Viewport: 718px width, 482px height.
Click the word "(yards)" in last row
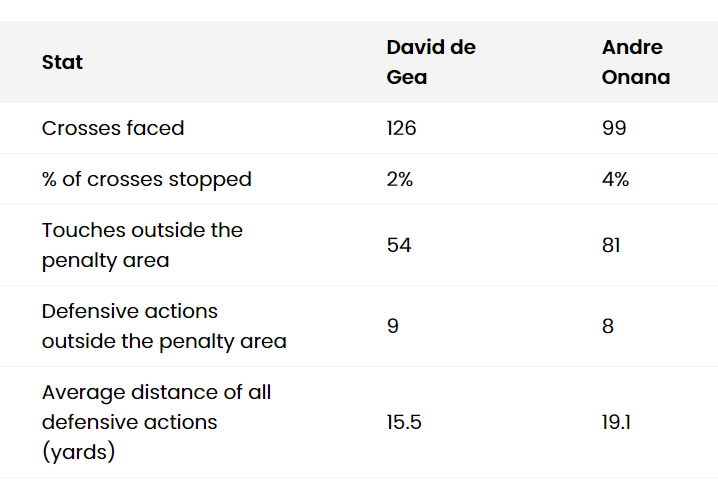tap(78, 452)
